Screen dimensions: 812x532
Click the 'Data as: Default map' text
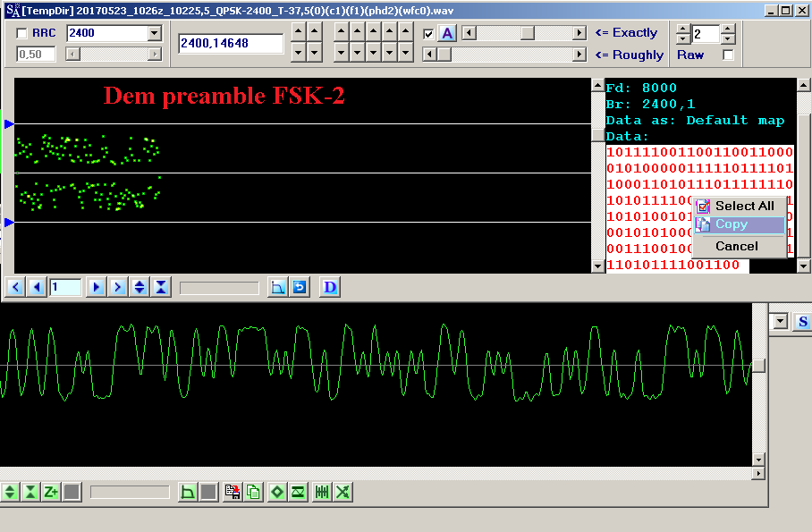tap(695, 120)
